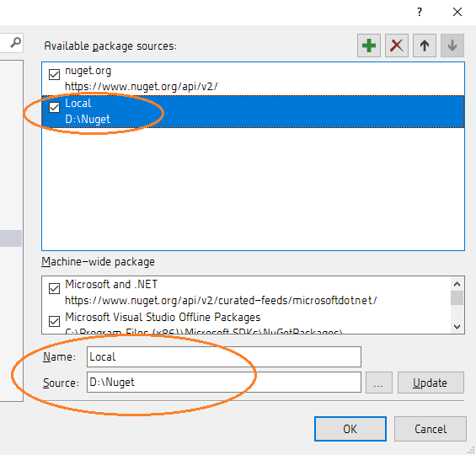The height and width of the screenshot is (455, 476).
Task: Move selected source up with arrow button
Action: point(425,45)
